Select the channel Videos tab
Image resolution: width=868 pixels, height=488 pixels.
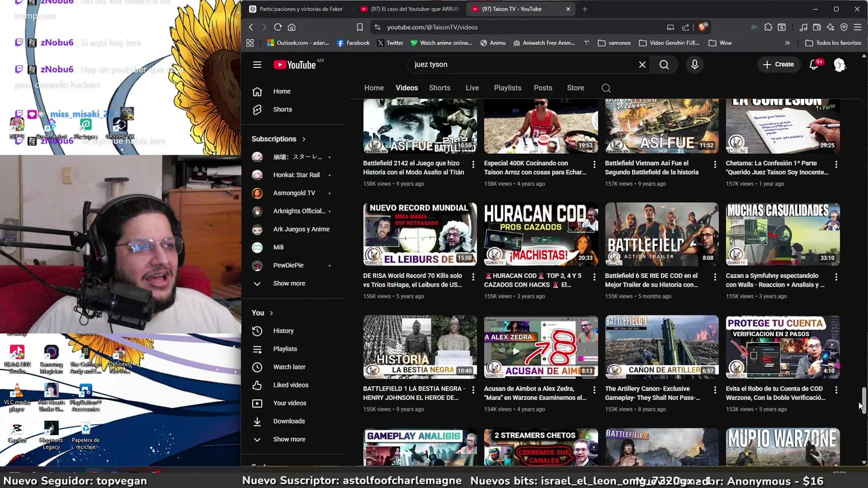click(407, 88)
